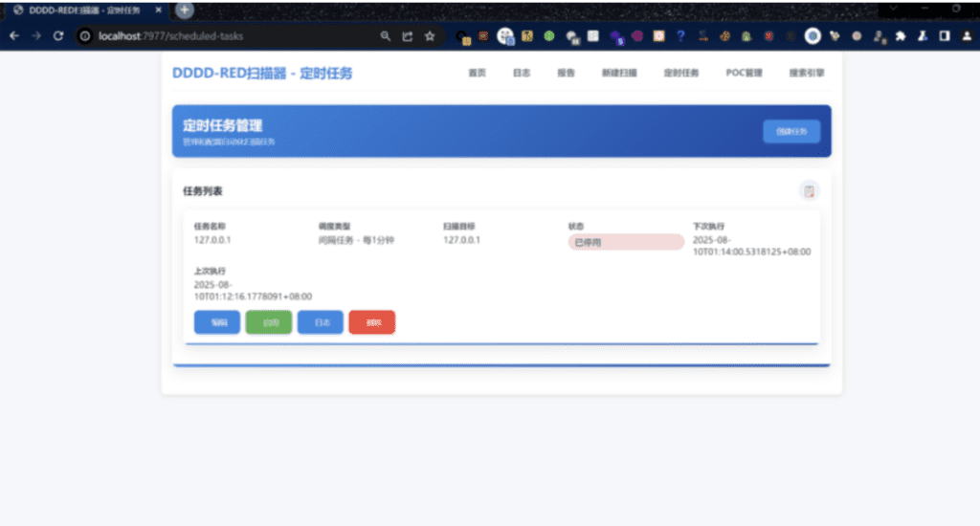Click the 已停用 status badge

(626, 242)
